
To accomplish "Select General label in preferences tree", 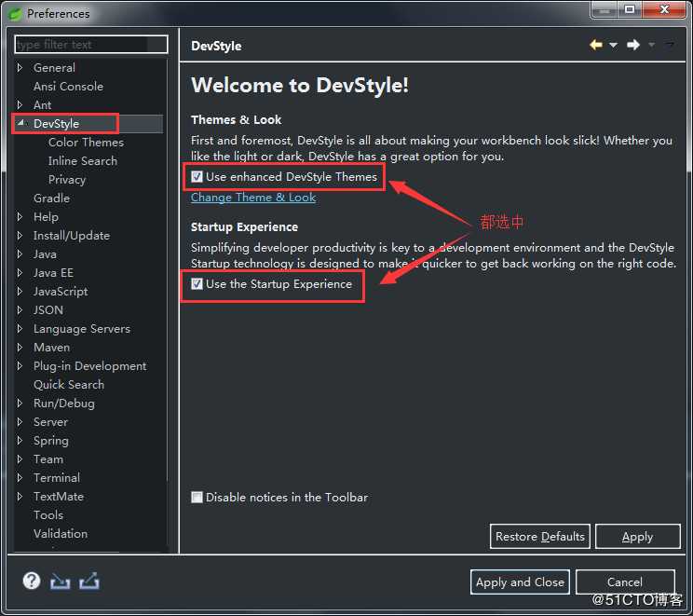I will (54, 68).
